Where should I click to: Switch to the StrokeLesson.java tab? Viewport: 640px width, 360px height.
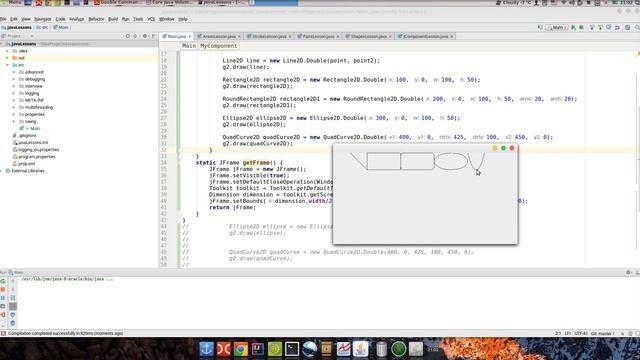tap(269, 36)
